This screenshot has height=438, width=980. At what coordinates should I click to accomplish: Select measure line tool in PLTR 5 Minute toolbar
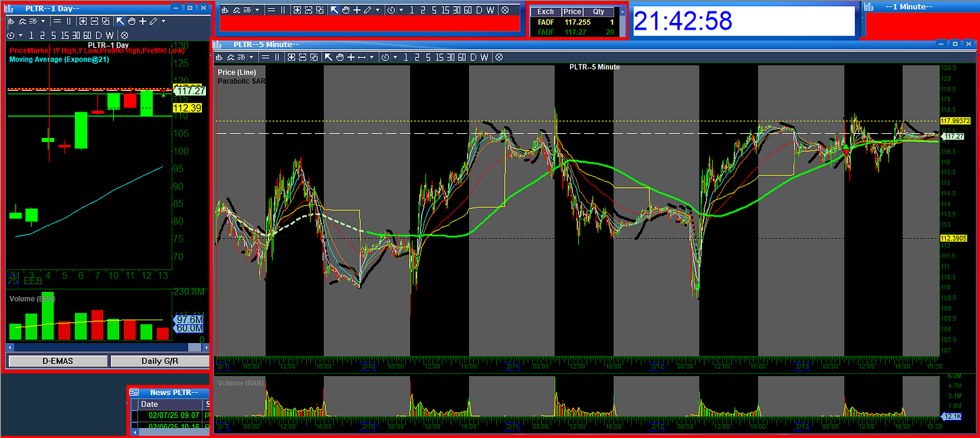pos(361,57)
